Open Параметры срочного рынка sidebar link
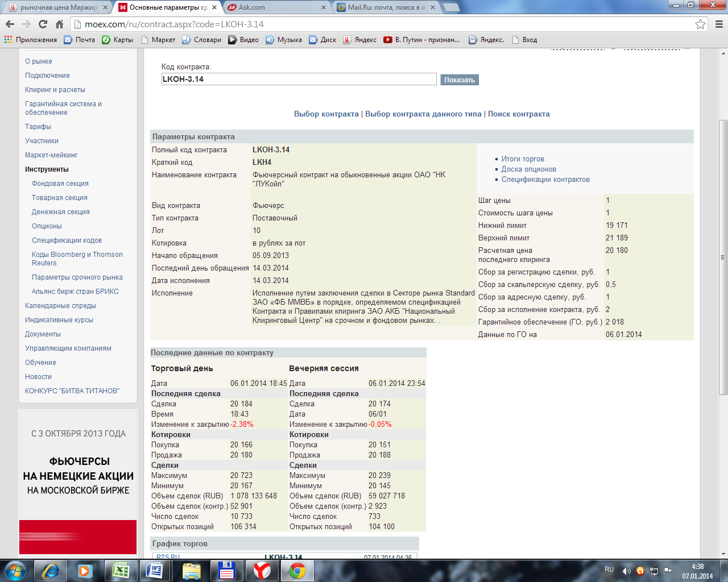Screen dimensions: 728x582 (77, 277)
